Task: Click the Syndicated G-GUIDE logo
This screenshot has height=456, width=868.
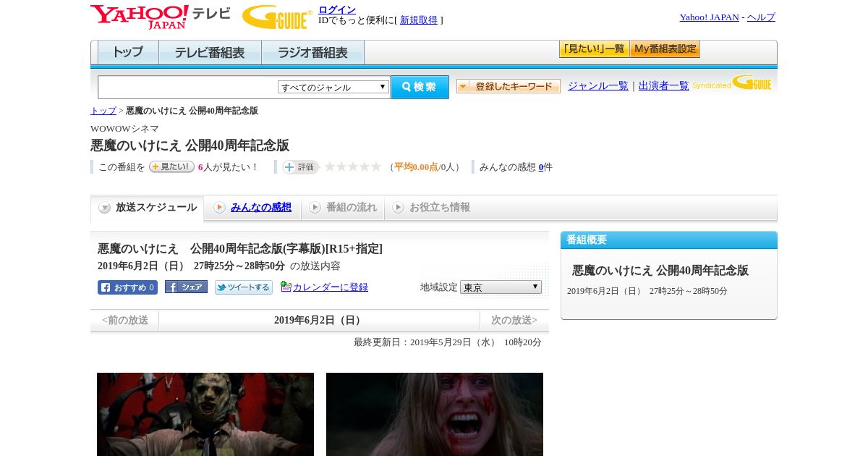Action: 731,83
